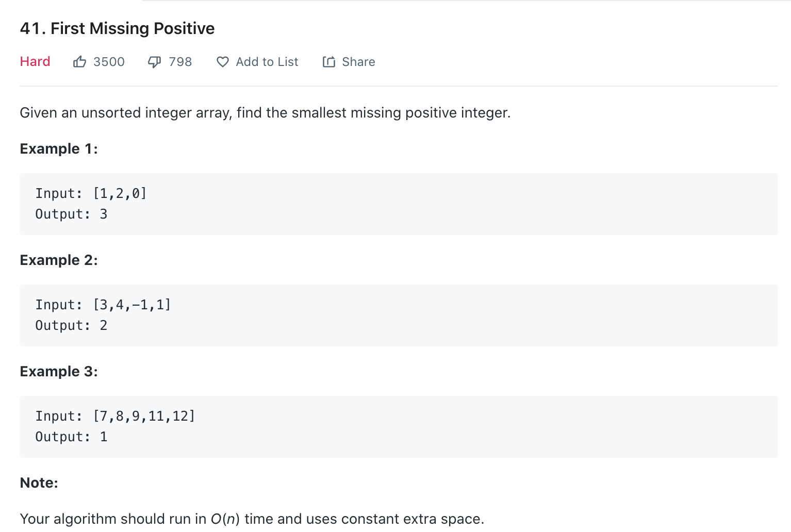Click the 3500 likes counter
The height and width of the screenshot is (532, 791).
[109, 62]
